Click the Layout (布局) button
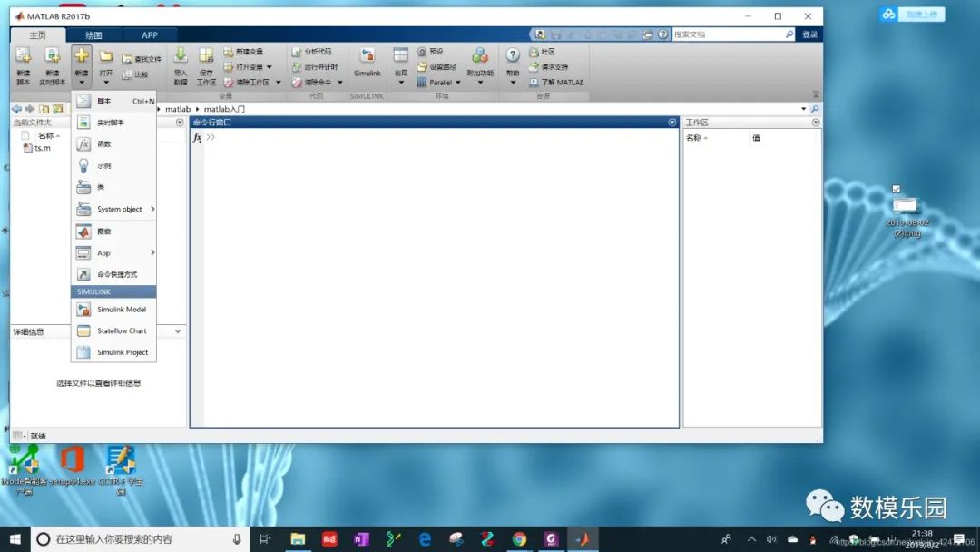Viewport: 980px width, 552px height. 401,65
